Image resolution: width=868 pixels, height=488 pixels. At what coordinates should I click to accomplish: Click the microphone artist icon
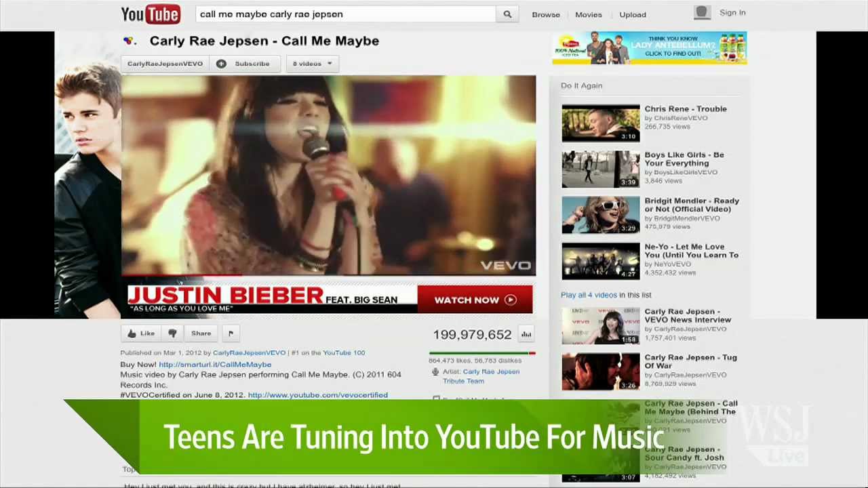[435, 372]
